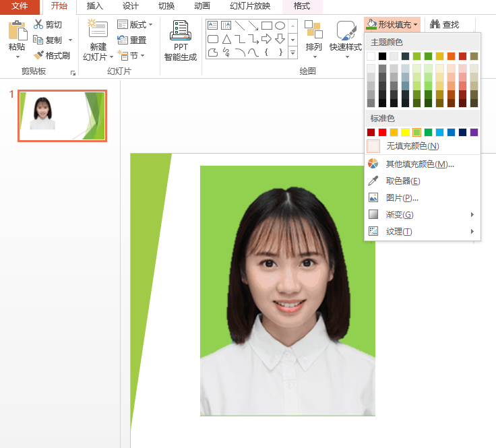Select the down block arrow shape

pos(280,39)
